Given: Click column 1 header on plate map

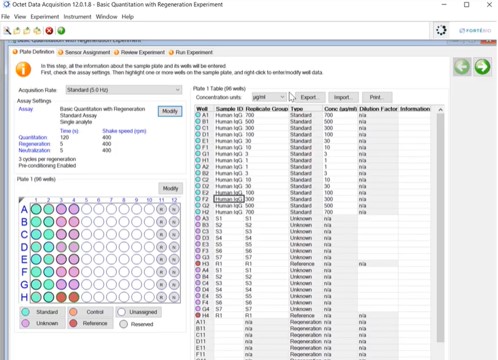Looking at the screenshot, I should point(36,200).
